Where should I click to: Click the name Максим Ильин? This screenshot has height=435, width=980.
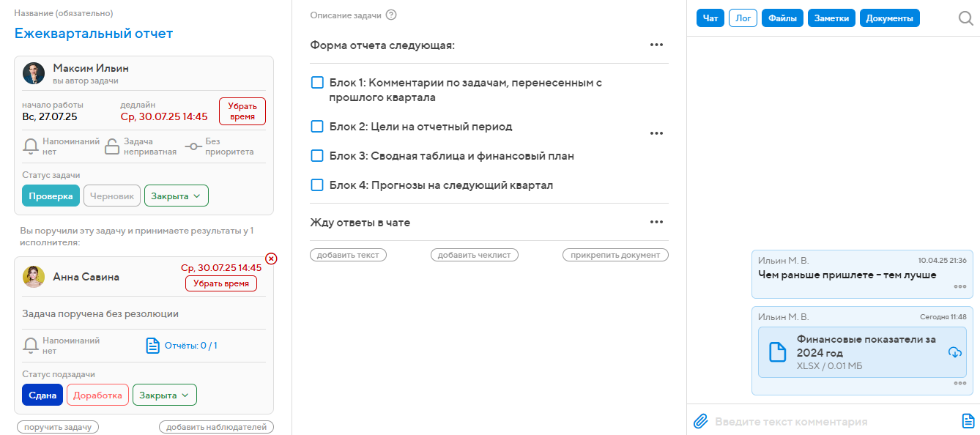click(x=91, y=68)
